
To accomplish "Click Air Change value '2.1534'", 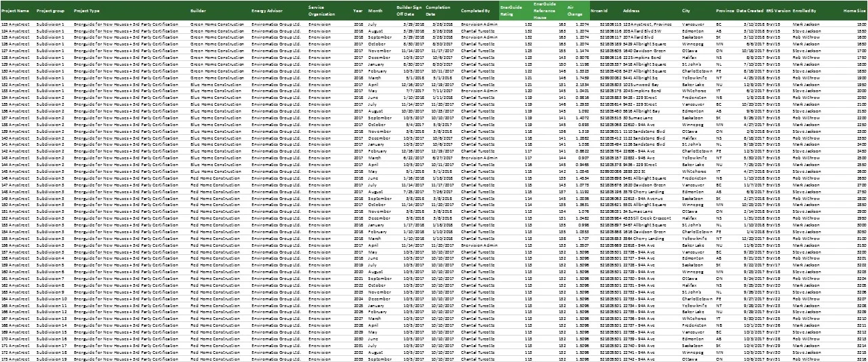I will click(582, 84).
